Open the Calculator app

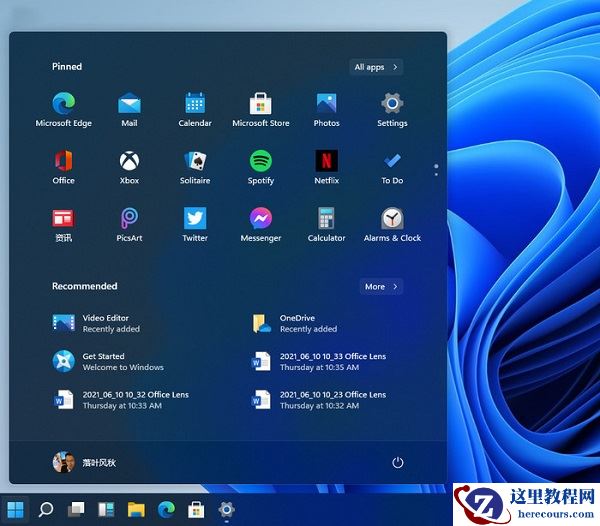click(326, 225)
